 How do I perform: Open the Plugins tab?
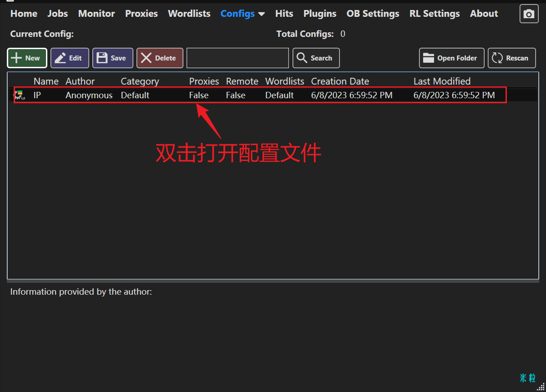[x=320, y=14]
